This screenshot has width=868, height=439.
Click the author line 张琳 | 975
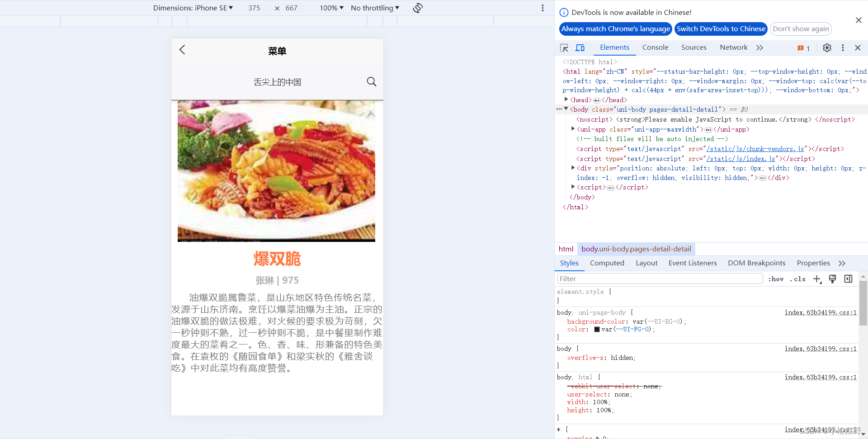coord(277,280)
